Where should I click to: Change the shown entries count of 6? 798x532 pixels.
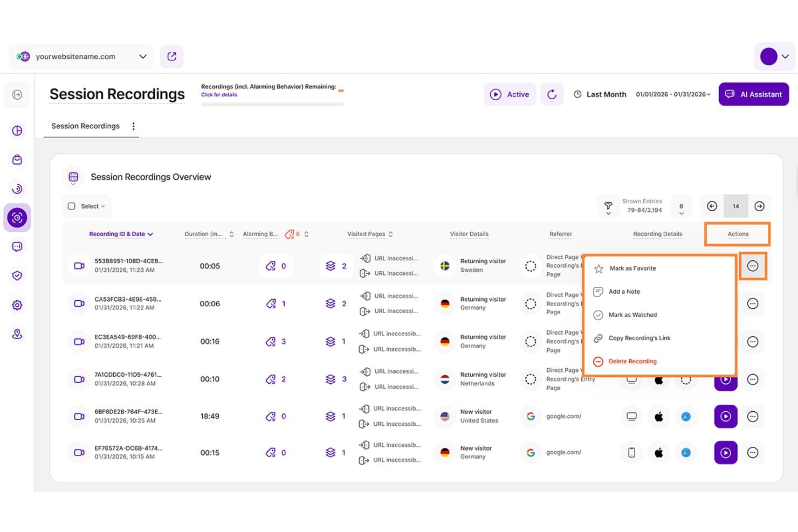point(681,207)
